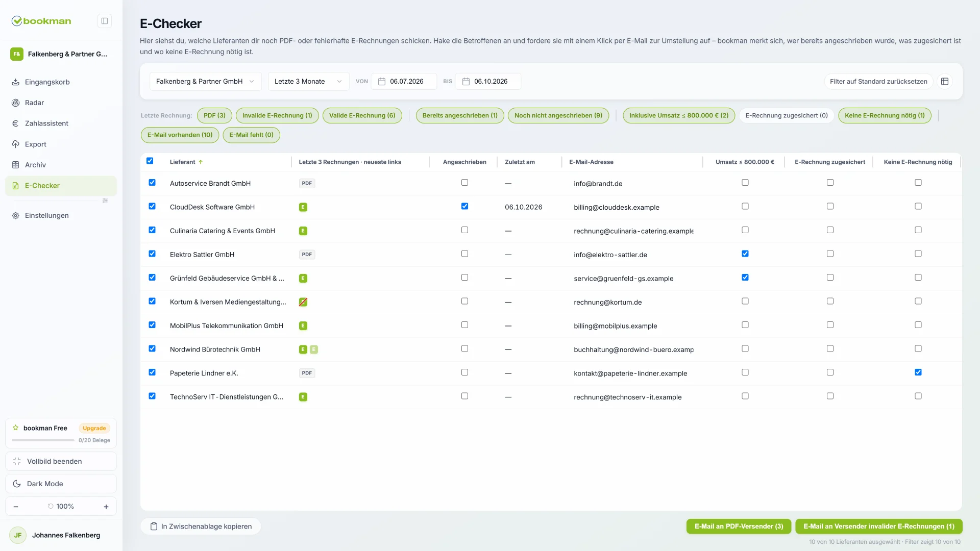The image size is (980, 551).
Task: Click Vollbild beenden
Action: 61,462
